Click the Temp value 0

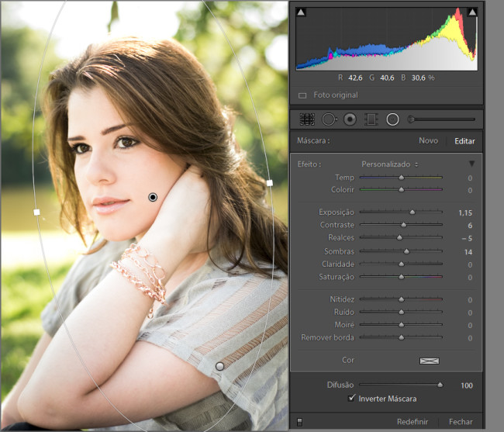click(470, 178)
